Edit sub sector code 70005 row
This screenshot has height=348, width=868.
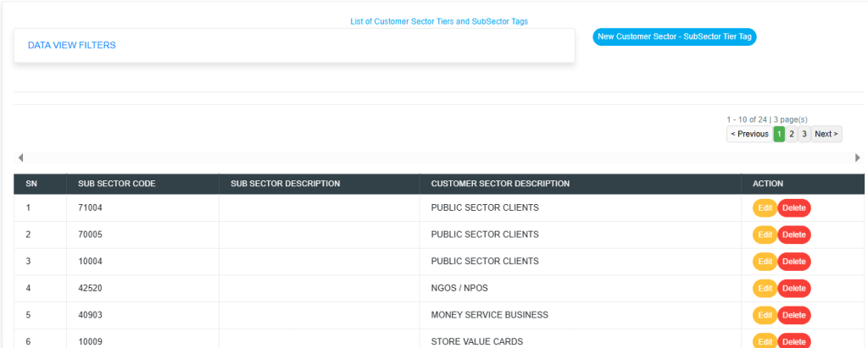[765, 235]
